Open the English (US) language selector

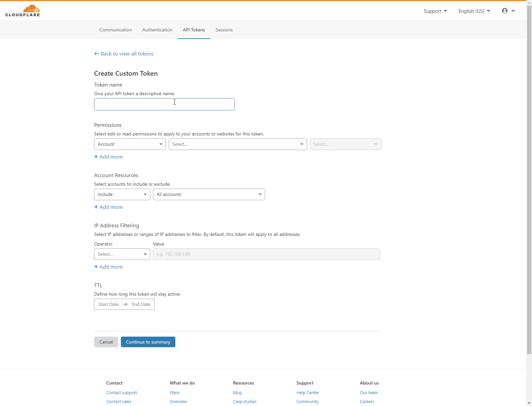click(x=474, y=11)
